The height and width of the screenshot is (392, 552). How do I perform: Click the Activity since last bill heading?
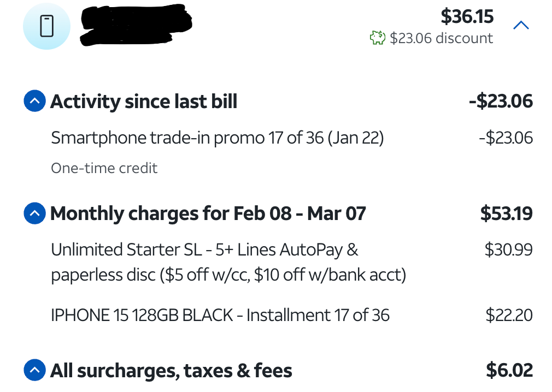pos(144,102)
